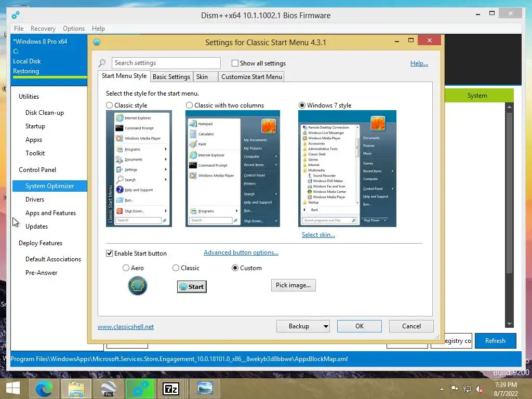Click the Refresh button in Dism++

click(x=495, y=341)
